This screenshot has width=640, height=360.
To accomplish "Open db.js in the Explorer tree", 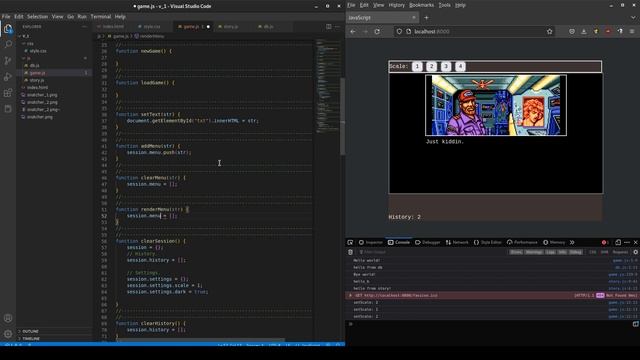I will pyautogui.click(x=35, y=65).
